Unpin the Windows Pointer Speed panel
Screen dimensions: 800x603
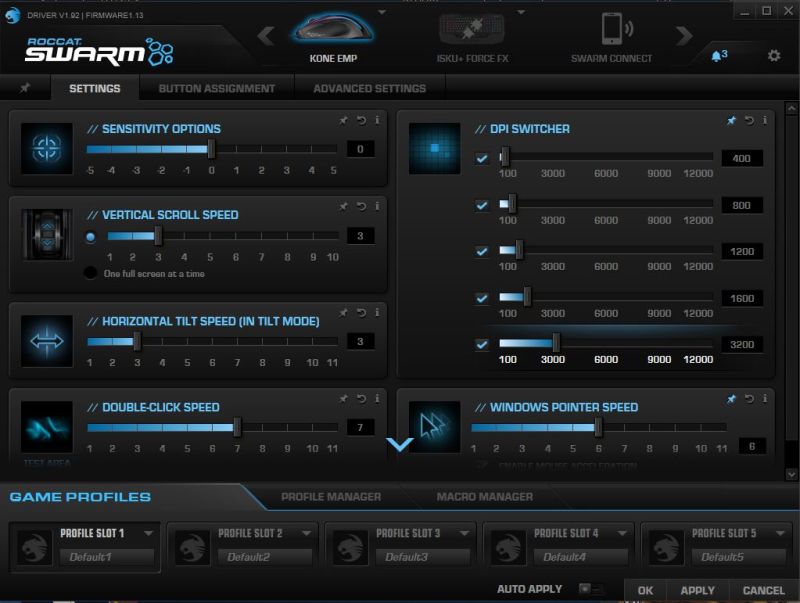(731, 398)
